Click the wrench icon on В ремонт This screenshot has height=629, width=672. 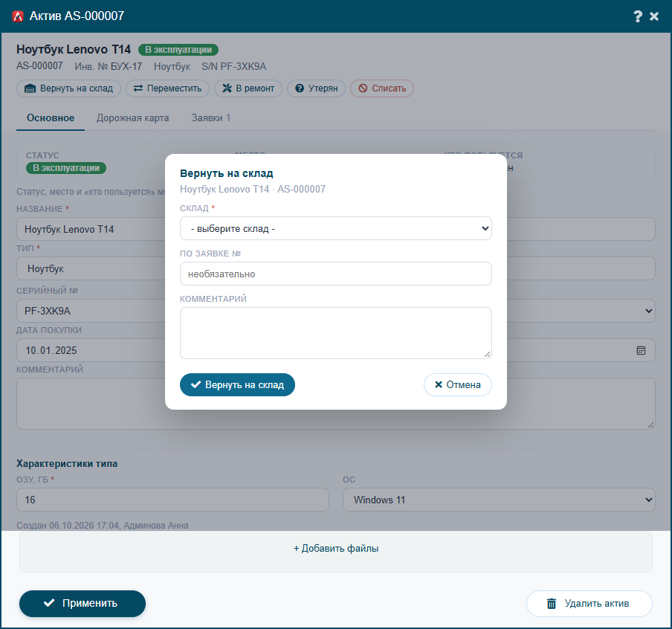(x=227, y=88)
